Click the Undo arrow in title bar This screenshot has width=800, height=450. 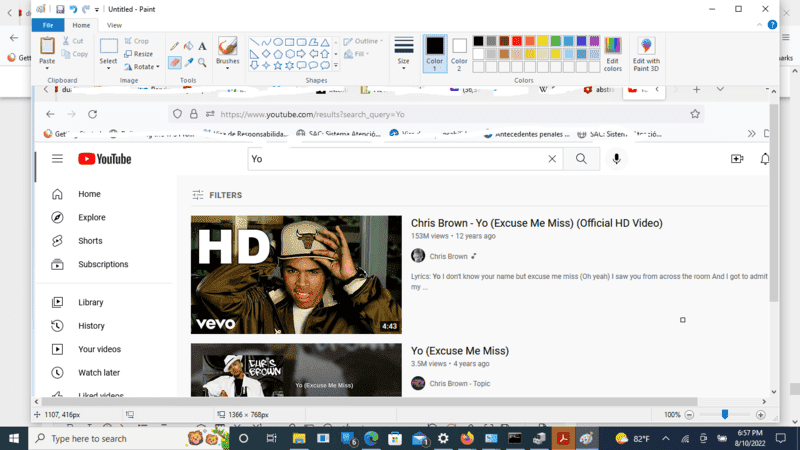point(73,9)
